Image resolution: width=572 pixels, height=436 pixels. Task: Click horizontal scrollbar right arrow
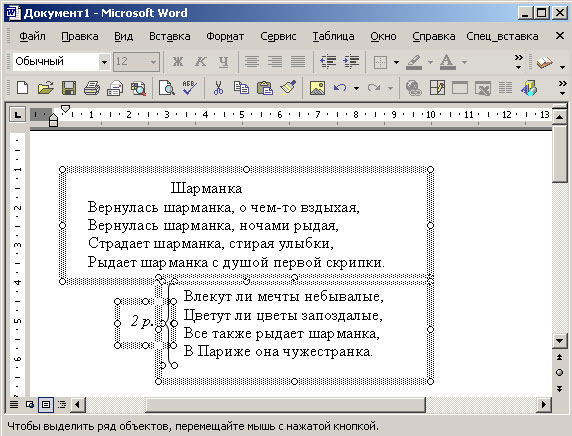(544, 404)
